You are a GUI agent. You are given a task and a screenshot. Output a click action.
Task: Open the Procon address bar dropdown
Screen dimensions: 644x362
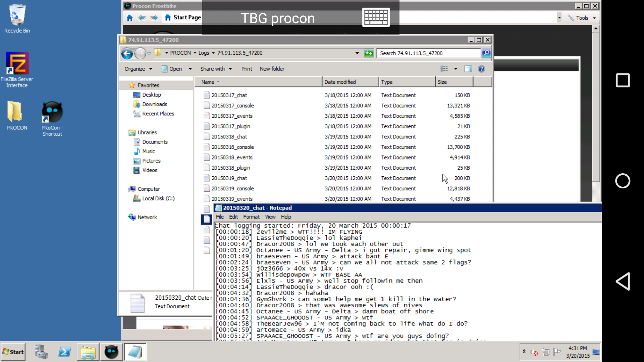click(x=559, y=18)
